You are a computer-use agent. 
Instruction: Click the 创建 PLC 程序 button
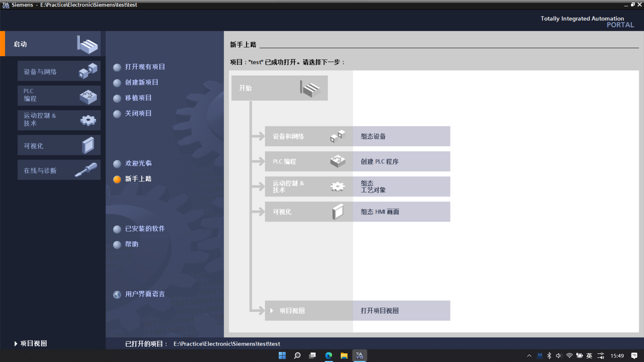[401, 161]
